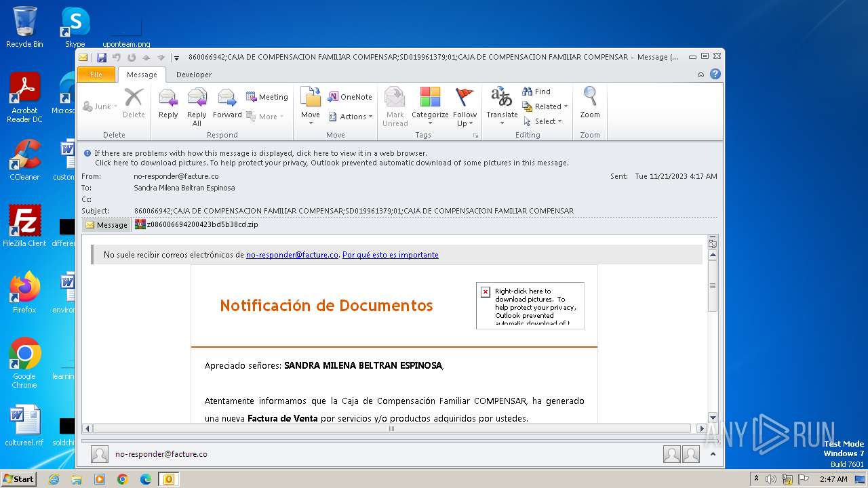The image size is (868, 488).
Task: Open Google Chrome desktop shortcut
Action: [24, 363]
